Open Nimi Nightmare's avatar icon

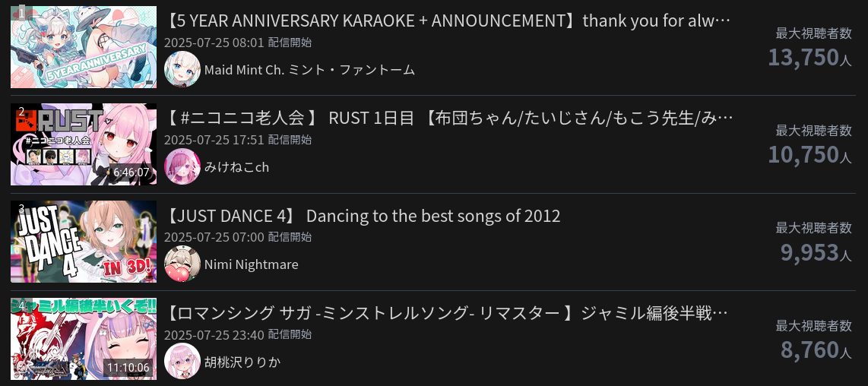click(x=182, y=264)
